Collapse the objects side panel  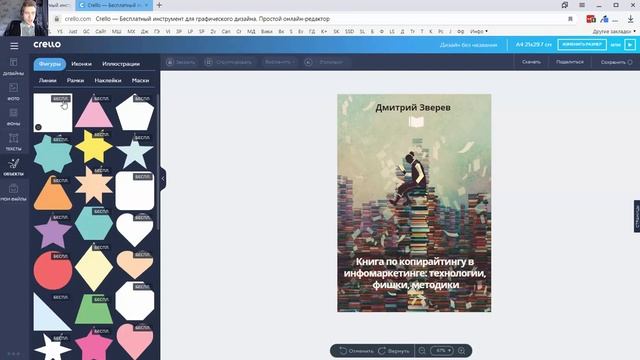(x=163, y=179)
